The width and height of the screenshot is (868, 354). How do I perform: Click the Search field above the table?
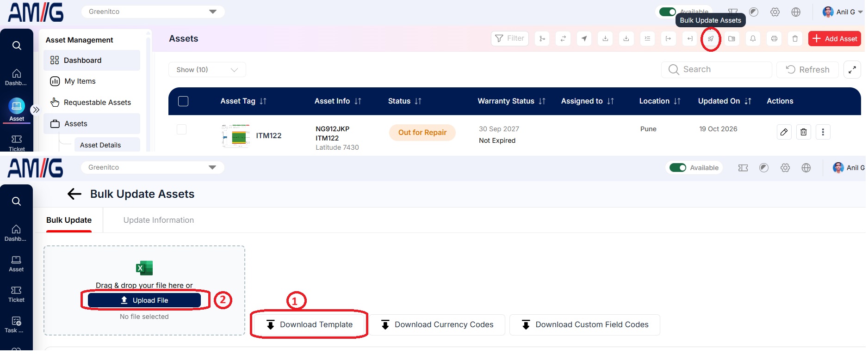click(716, 70)
